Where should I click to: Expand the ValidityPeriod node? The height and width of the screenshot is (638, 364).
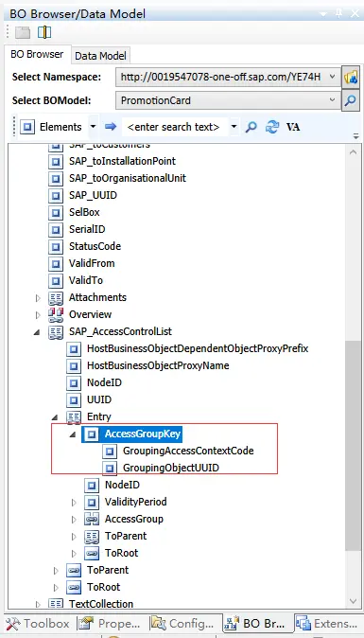tap(74, 503)
